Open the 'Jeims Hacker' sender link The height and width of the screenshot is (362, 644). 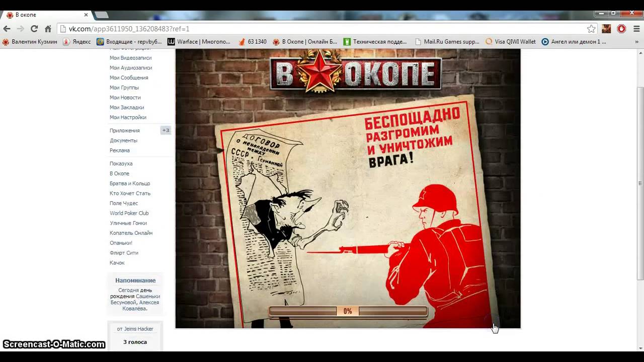pyautogui.click(x=138, y=329)
